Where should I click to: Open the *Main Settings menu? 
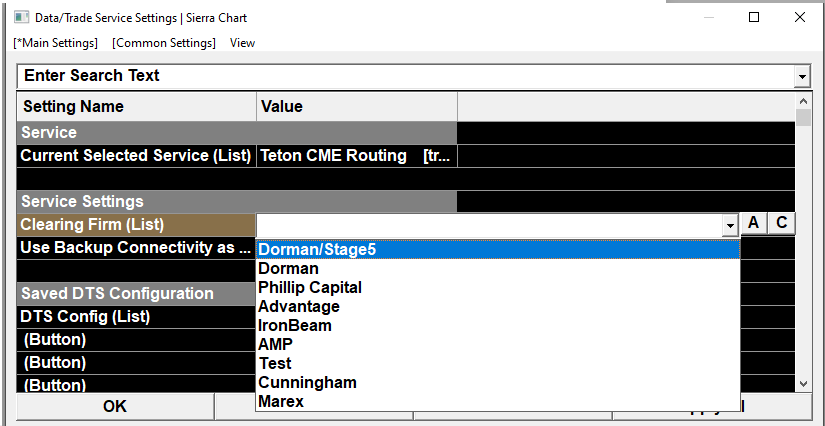point(56,43)
